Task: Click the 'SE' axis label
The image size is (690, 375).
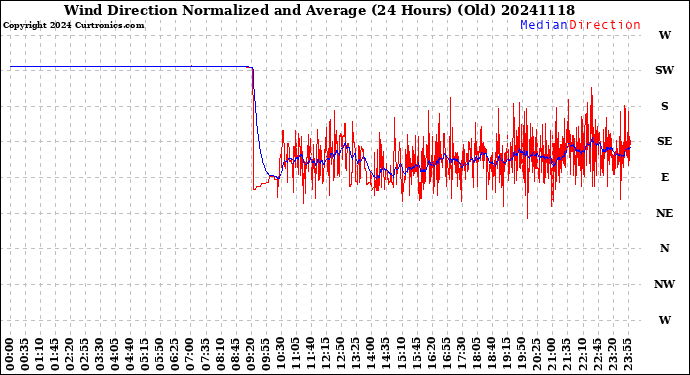Action: click(664, 141)
